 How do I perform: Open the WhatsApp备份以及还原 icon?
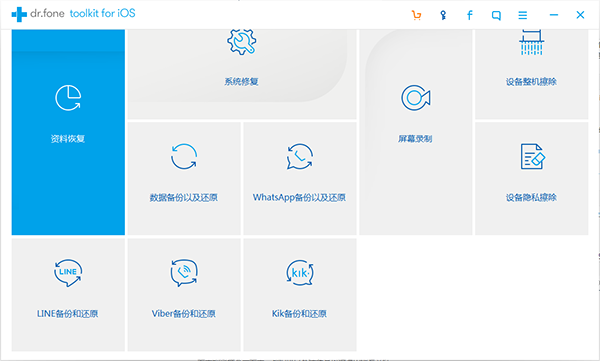click(300, 157)
